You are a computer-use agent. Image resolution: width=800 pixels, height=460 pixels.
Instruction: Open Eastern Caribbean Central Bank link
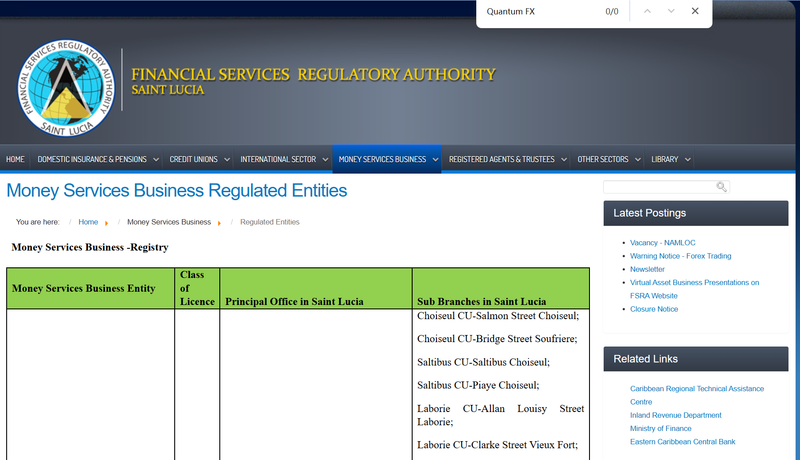(682, 442)
